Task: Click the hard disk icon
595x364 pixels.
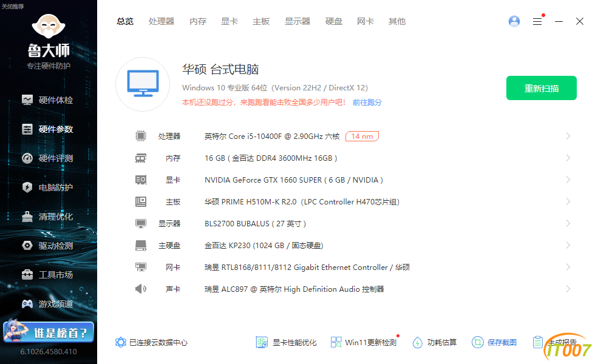Action: pos(141,245)
